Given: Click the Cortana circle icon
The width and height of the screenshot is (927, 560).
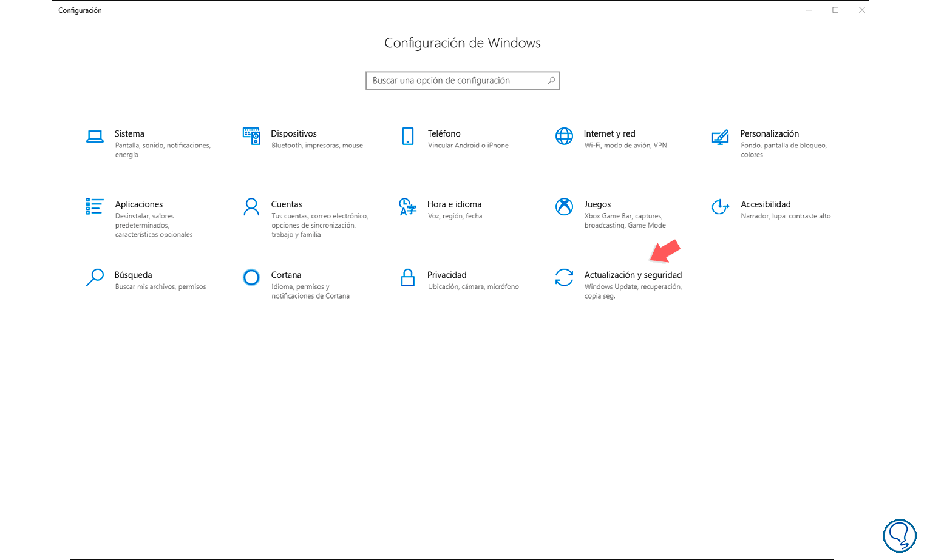Looking at the screenshot, I should 251,277.
